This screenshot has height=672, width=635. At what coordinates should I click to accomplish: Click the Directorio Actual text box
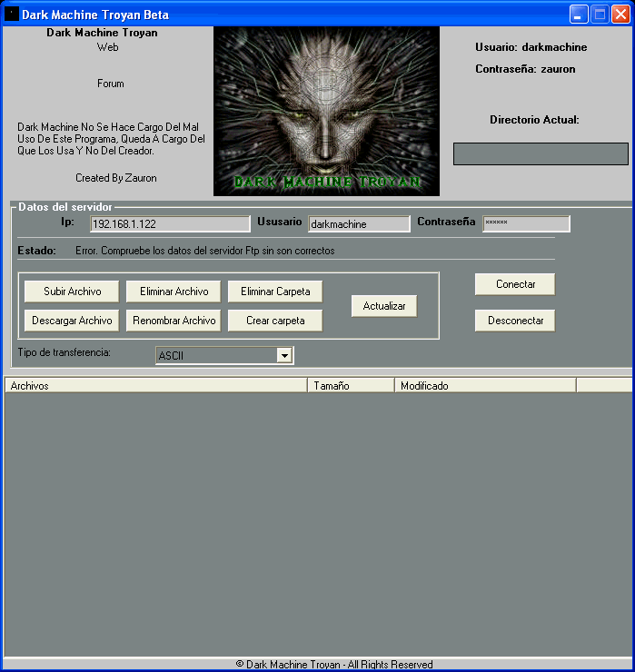541,154
